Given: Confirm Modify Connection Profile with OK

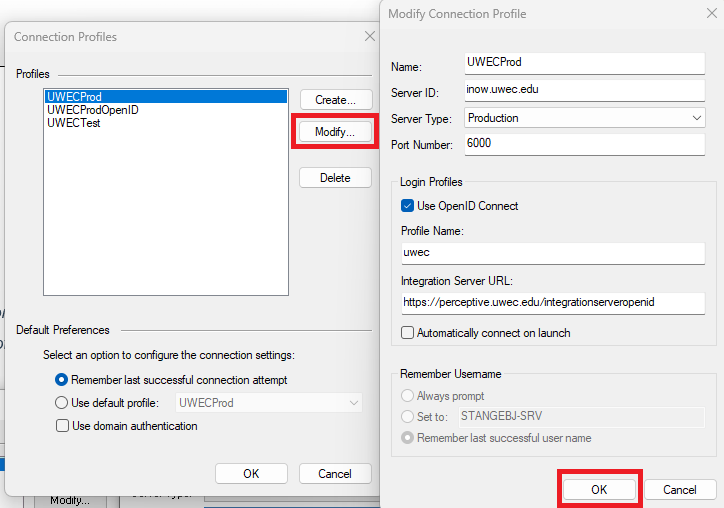Looking at the screenshot, I should tap(599, 490).
